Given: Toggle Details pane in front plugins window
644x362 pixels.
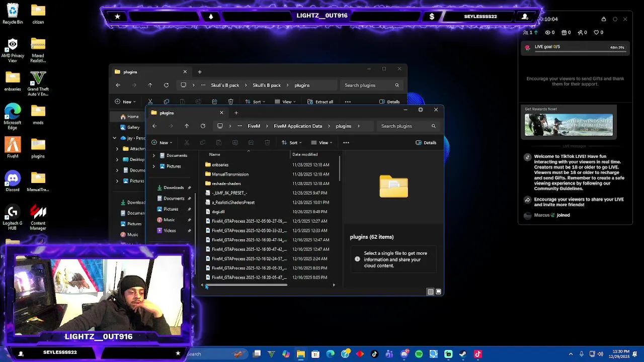Looking at the screenshot, I should (x=426, y=143).
